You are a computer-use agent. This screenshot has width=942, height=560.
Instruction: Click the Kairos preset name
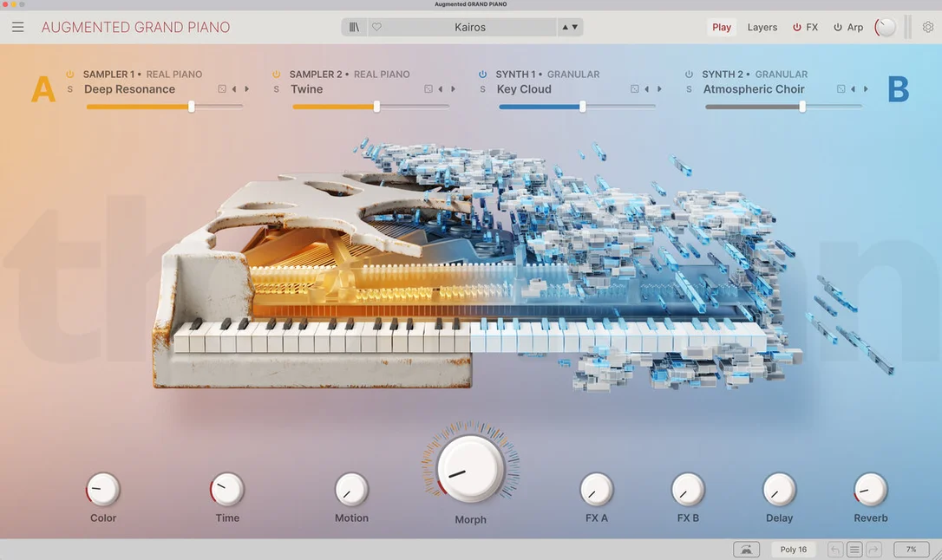(470, 27)
